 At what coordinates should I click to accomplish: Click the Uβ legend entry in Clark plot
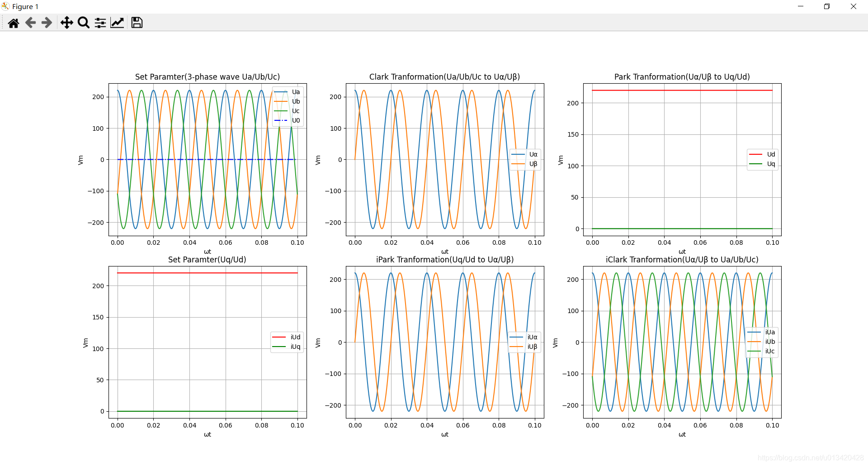(524, 164)
